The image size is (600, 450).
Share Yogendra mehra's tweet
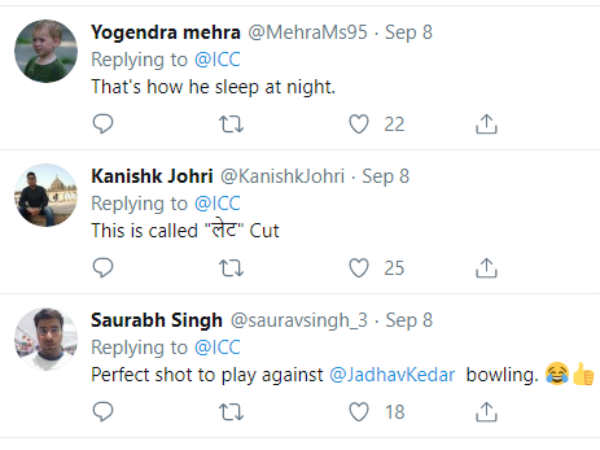click(x=486, y=124)
